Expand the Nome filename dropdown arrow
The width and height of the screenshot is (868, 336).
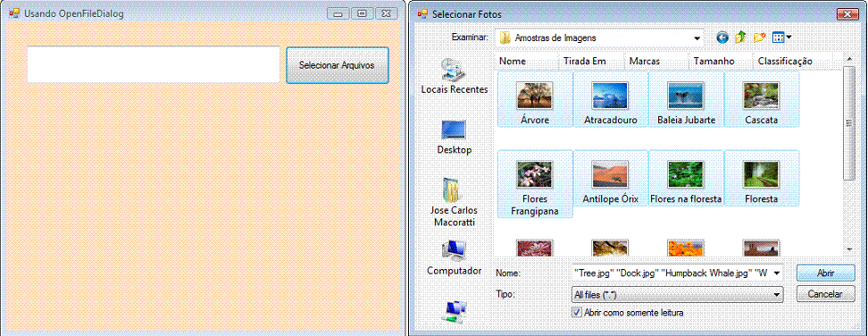(777, 273)
